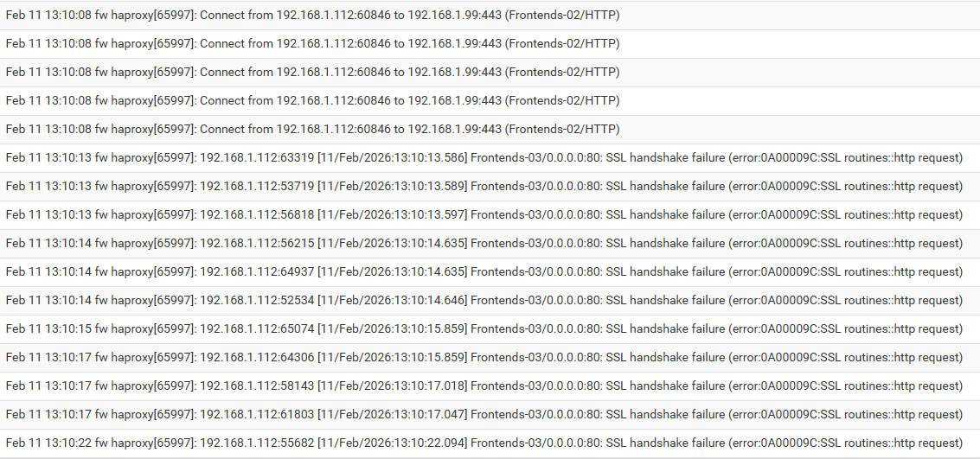Click the bracketed timestamp ending 13:10:14.646
Image resolution: width=980 pixels, height=459 pixels.
[x=392, y=300]
